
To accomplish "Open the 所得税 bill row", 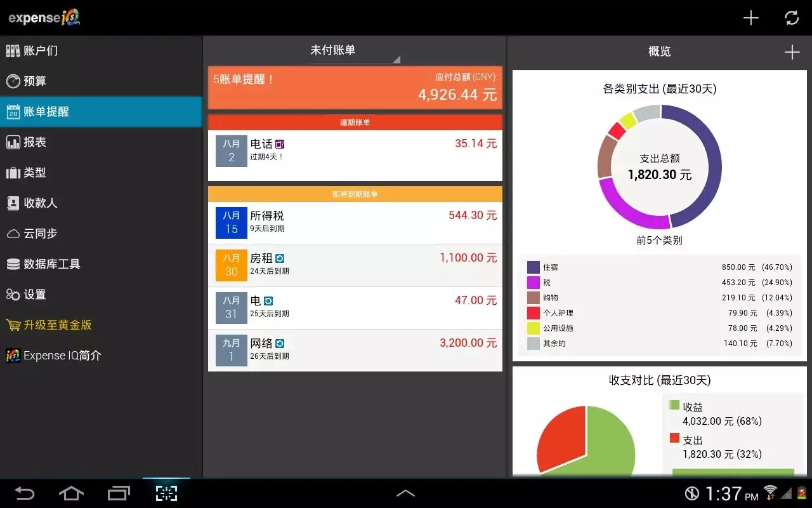I will [355, 223].
